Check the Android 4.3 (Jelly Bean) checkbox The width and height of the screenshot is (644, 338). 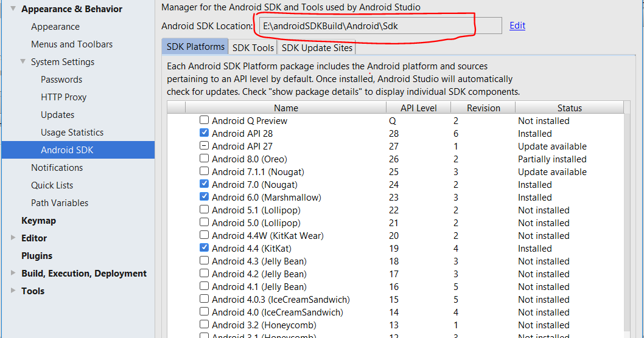click(204, 260)
